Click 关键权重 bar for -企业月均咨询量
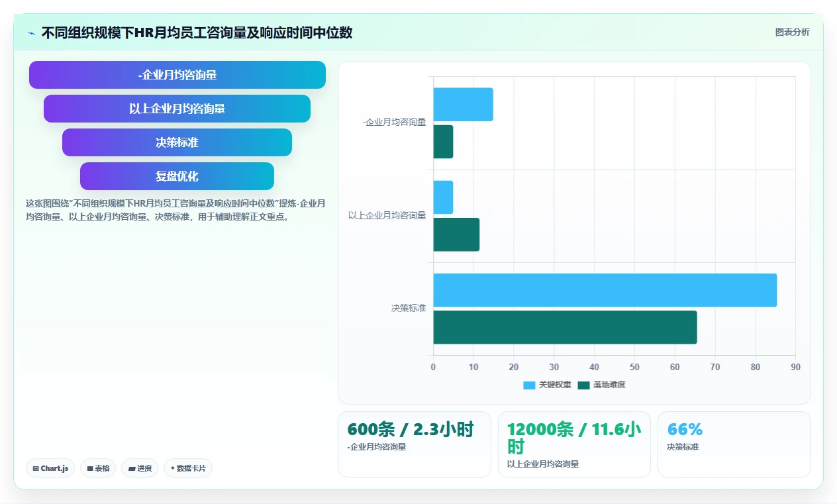The width and height of the screenshot is (837, 504). tap(464, 105)
